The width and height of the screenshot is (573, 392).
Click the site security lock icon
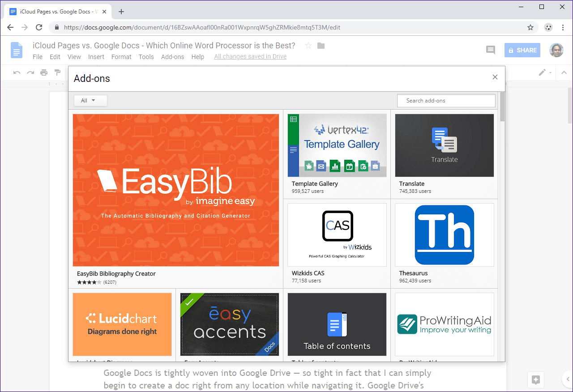tap(56, 27)
